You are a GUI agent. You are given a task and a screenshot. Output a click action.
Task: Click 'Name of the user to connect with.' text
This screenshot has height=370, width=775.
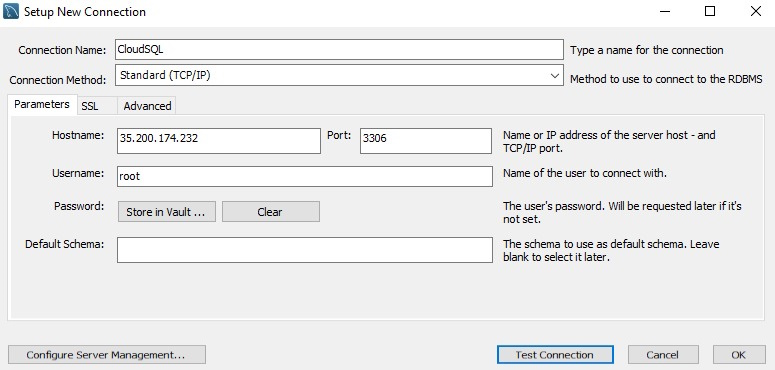point(585,173)
